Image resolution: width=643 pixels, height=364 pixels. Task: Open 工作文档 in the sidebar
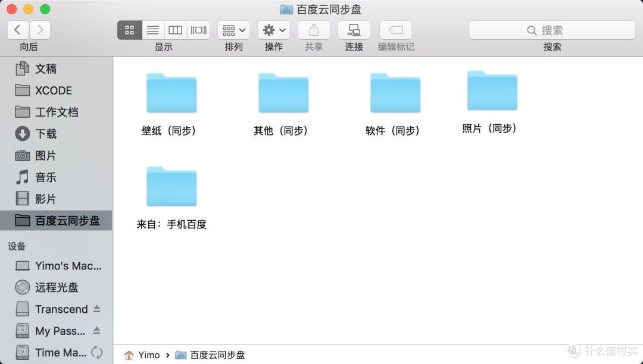tap(56, 112)
